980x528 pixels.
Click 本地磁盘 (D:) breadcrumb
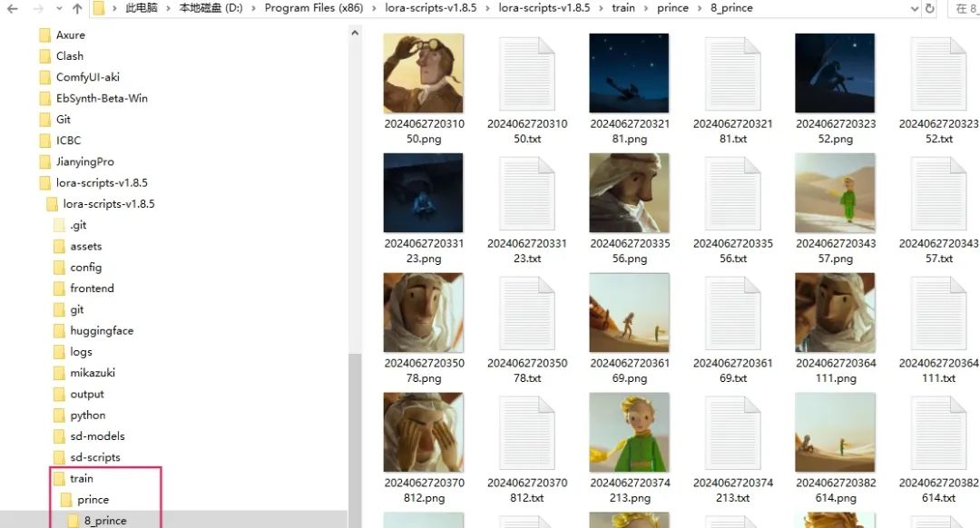[x=211, y=8]
